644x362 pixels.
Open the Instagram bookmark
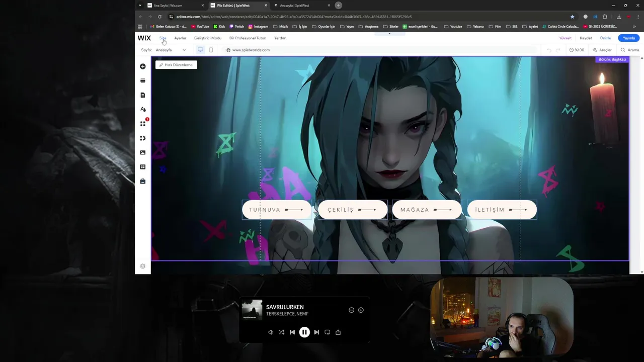tap(258, 27)
